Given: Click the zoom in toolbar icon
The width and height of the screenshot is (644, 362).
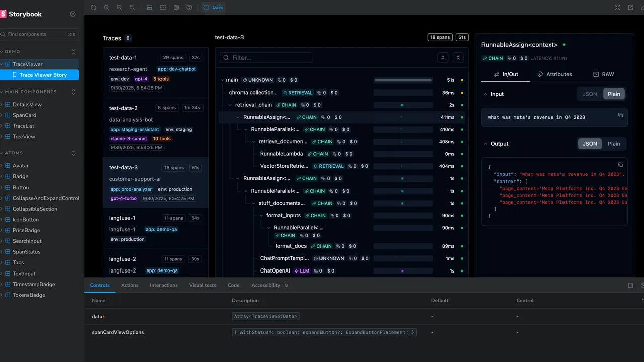Looking at the screenshot, I should [106, 8].
